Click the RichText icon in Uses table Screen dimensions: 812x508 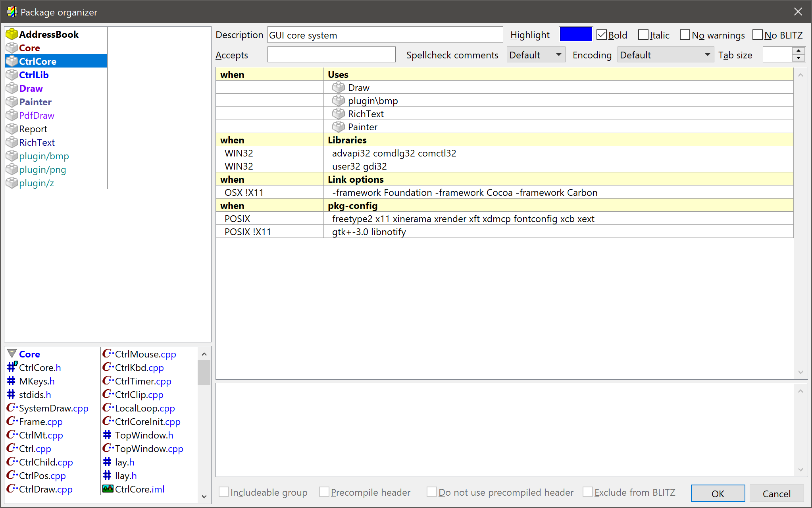coord(339,114)
